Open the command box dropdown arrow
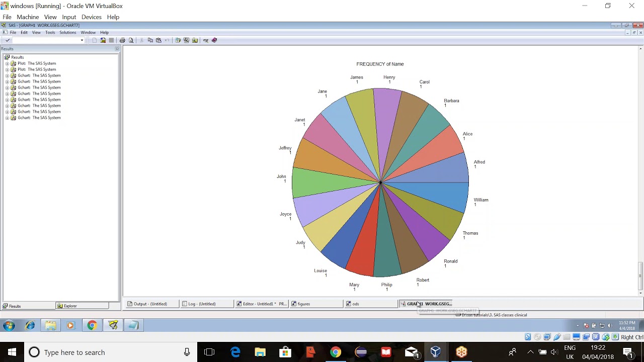Viewport: 644px width, 362px height. pos(82,40)
